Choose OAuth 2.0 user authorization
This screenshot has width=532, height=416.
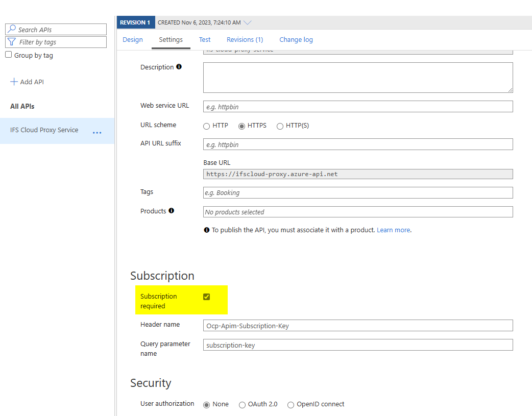(242, 405)
